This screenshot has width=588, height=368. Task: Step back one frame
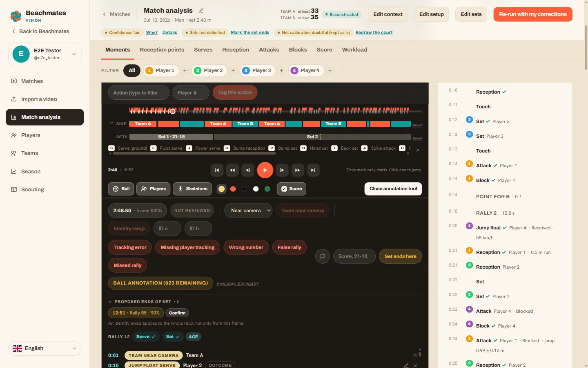(x=248, y=170)
